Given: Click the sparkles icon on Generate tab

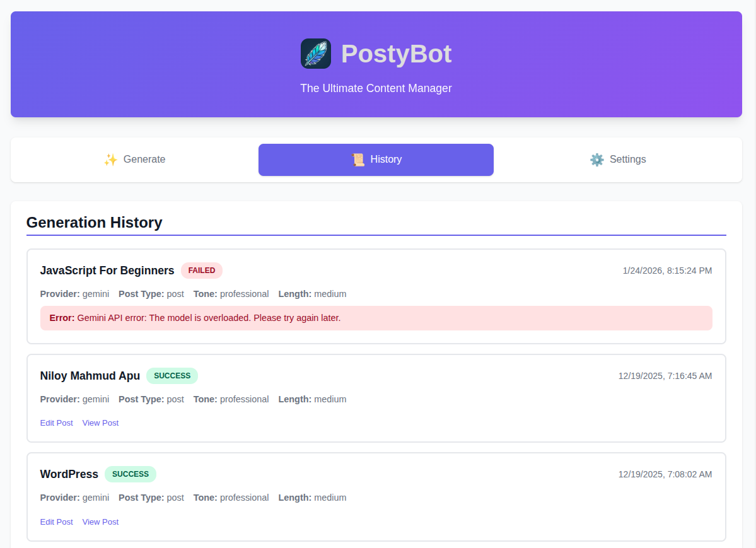Looking at the screenshot, I should click(110, 160).
